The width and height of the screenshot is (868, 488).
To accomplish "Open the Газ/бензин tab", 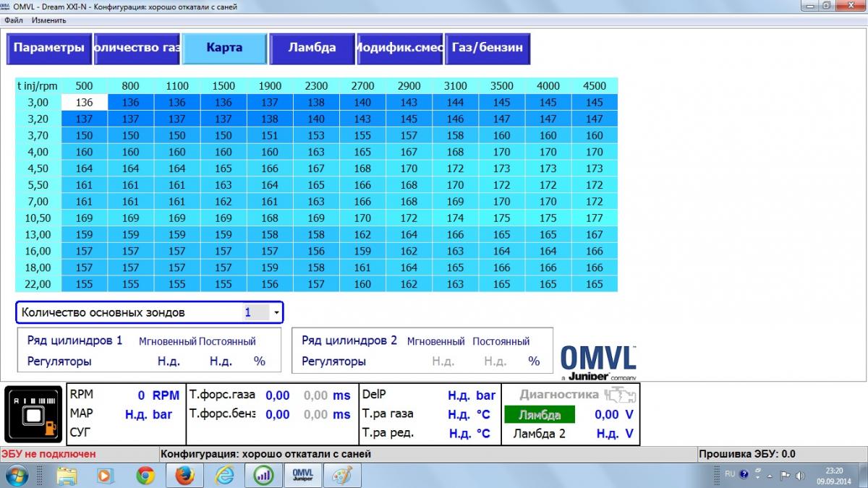I will pos(487,48).
